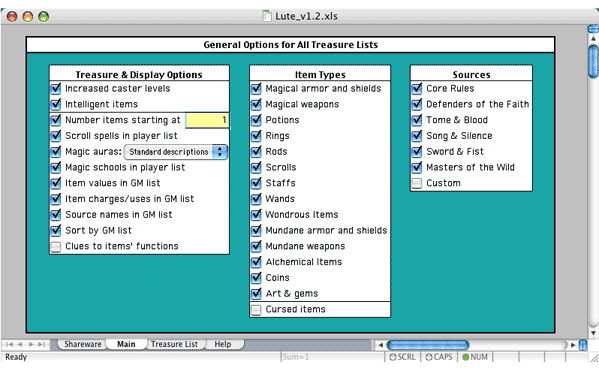Click the window resize grip corner
The image size is (599, 368).
594,357
